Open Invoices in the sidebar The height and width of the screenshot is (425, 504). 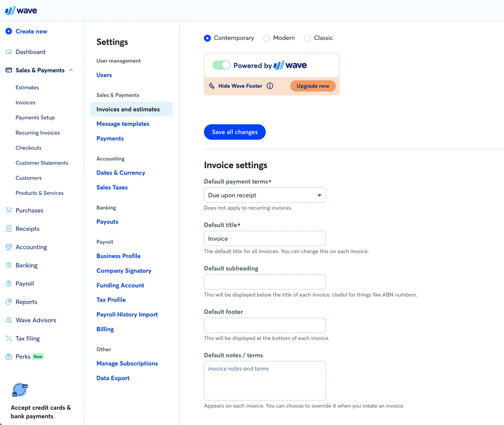25,102
